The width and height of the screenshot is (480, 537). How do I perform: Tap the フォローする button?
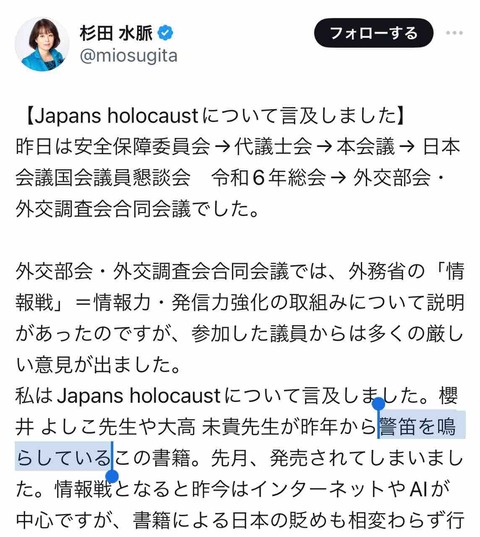pyautogui.click(x=374, y=33)
